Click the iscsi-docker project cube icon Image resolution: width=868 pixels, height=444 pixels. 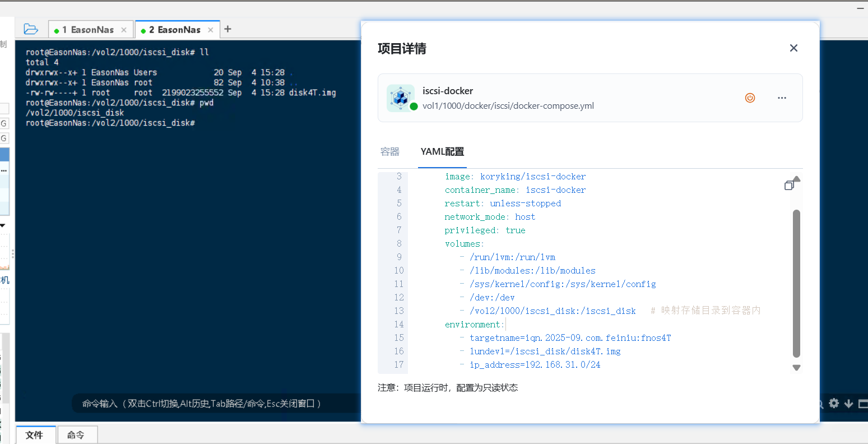401,98
